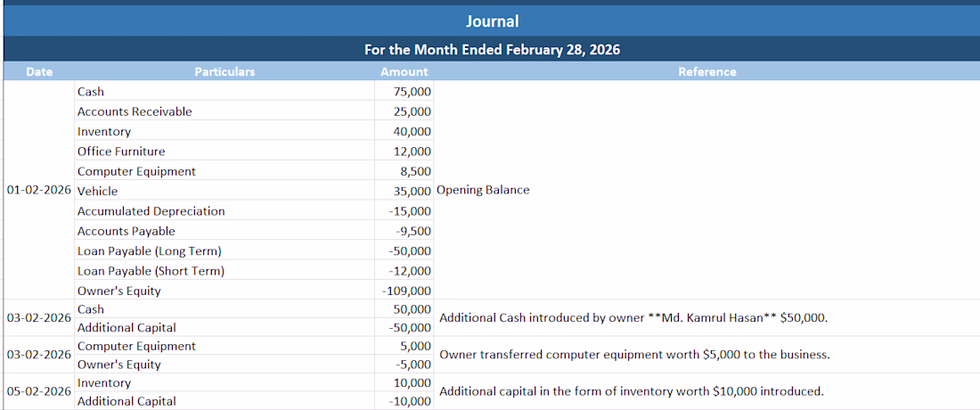Select the Amount column header

click(404, 72)
